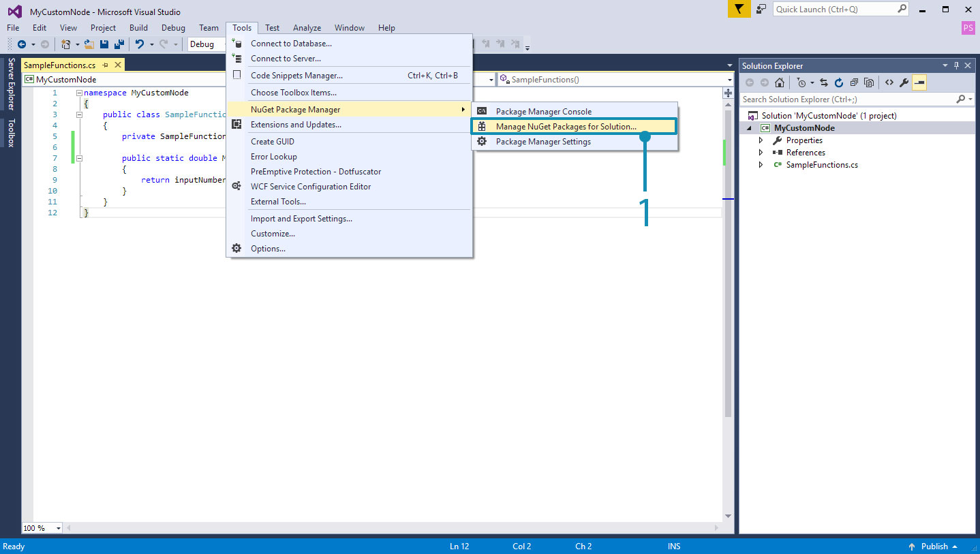Expand the SampleFunctions.cs node in Solution Explorer

(761, 165)
